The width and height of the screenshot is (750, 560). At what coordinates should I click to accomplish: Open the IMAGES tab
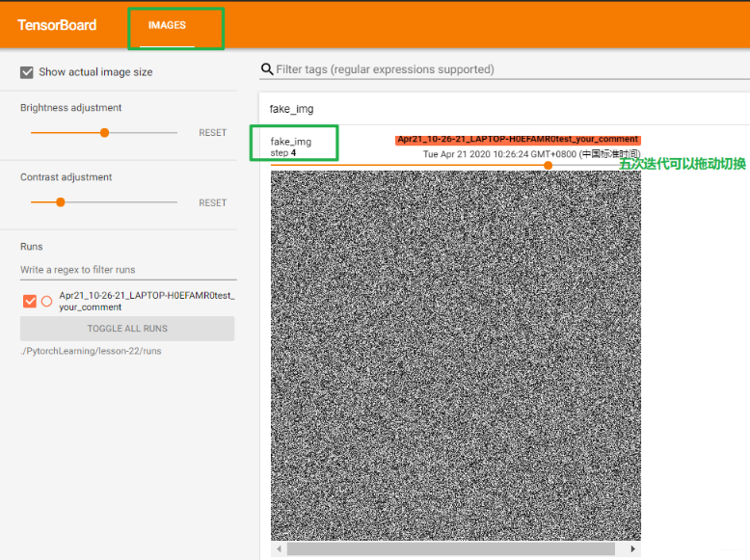pos(167,25)
